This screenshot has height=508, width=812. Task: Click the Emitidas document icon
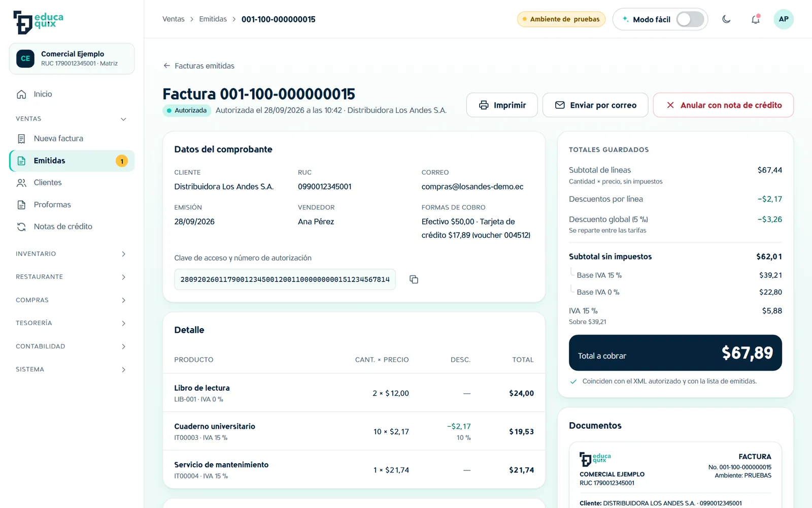tap(21, 161)
